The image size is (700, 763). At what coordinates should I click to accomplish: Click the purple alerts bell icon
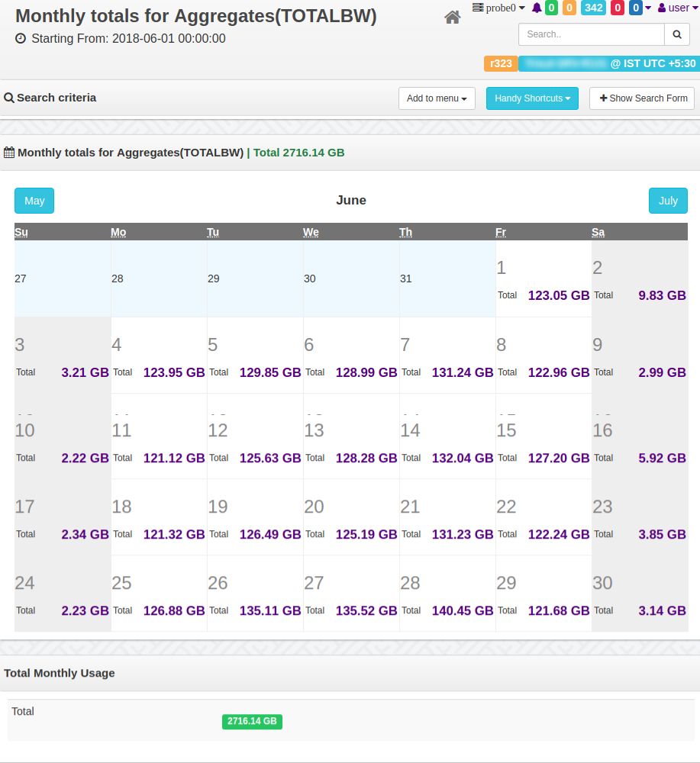pos(537,8)
